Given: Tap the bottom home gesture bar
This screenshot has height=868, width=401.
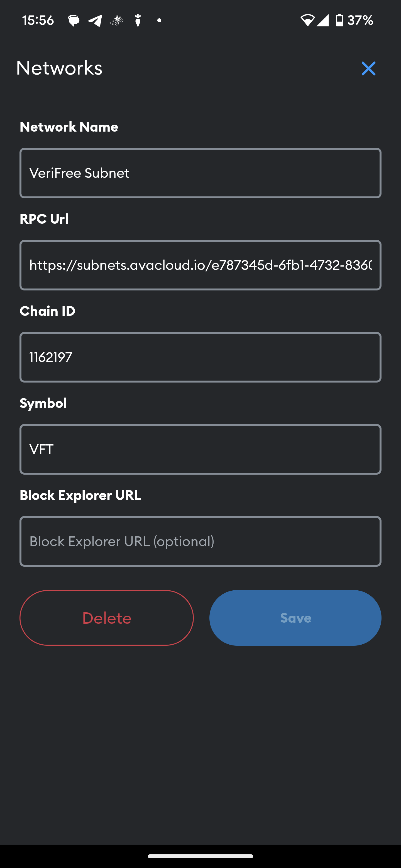Looking at the screenshot, I should (200, 856).
